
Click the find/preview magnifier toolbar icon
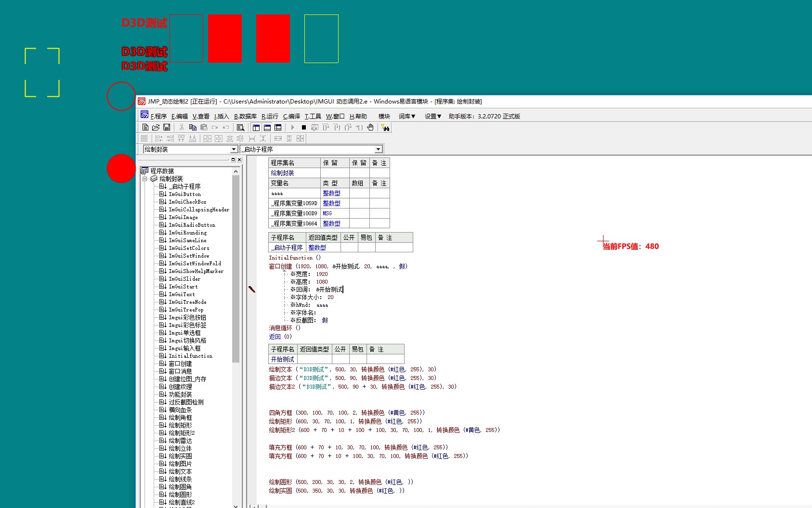(240, 128)
